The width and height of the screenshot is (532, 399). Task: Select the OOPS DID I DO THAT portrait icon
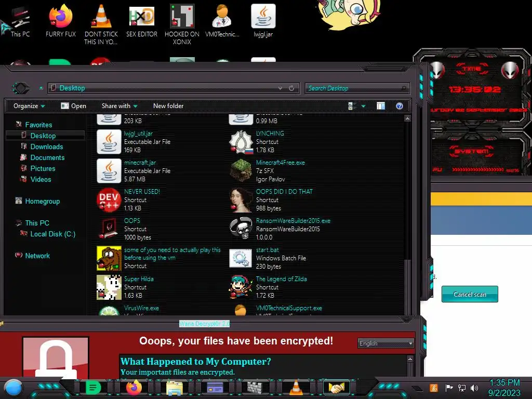pyautogui.click(x=241, y=200)
